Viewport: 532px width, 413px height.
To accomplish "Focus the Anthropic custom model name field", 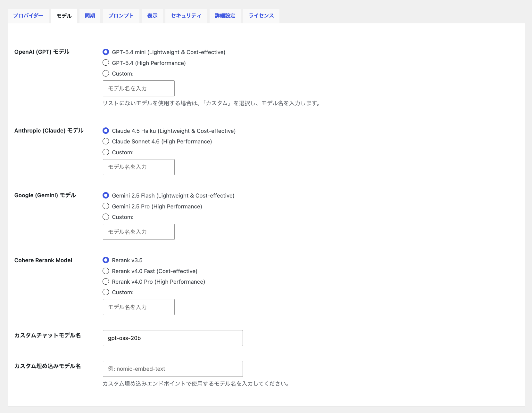I will 139,167.
